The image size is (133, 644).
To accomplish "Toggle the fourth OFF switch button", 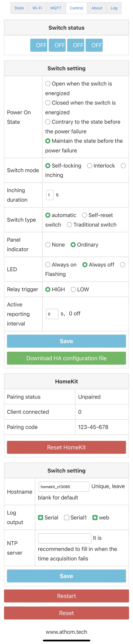I will tap(94, 45).
